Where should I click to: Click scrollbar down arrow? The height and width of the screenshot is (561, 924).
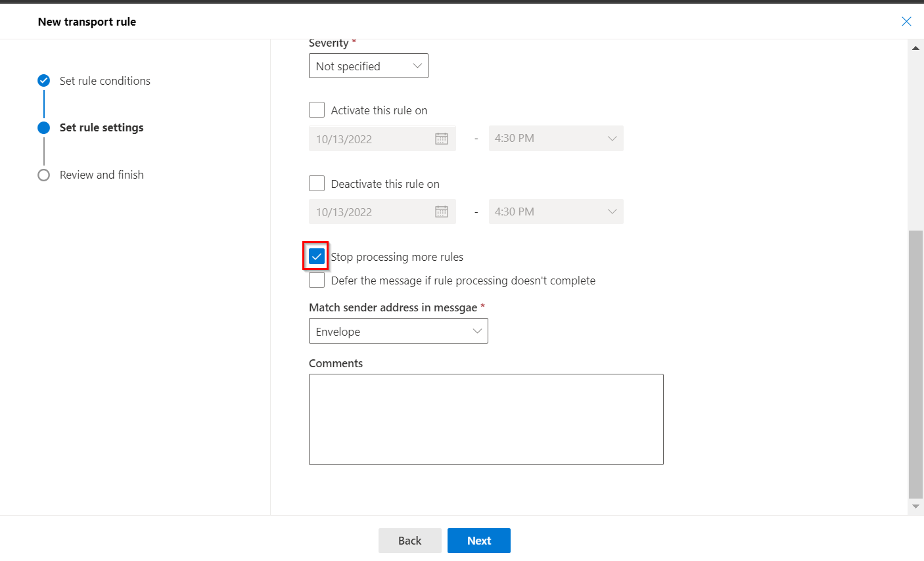point(915,506)
